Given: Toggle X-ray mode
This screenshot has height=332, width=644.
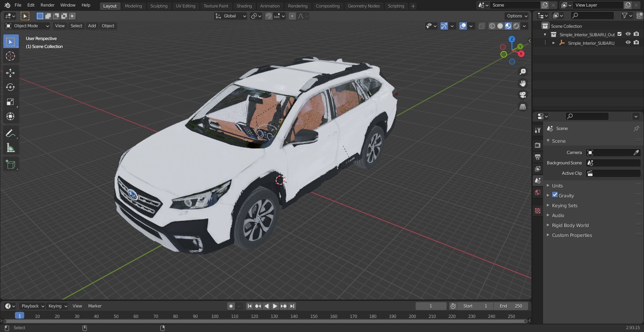Looking at the screenshot, I should tap(481, 26).
